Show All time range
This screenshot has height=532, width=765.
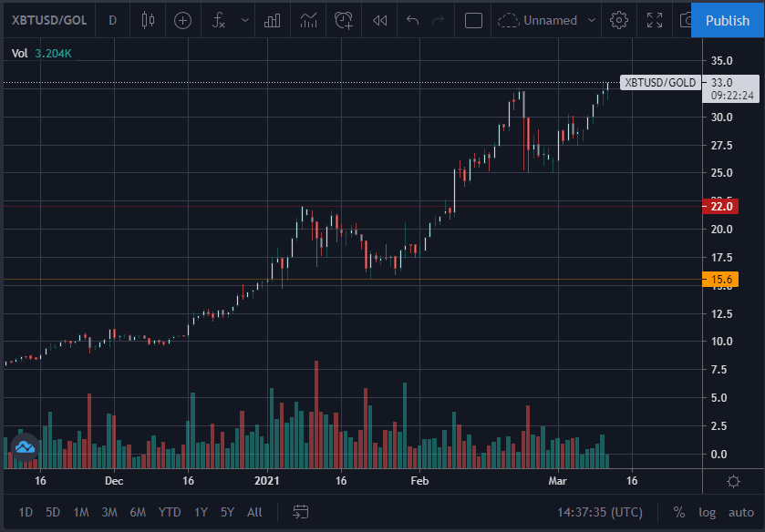click(254, 512)
